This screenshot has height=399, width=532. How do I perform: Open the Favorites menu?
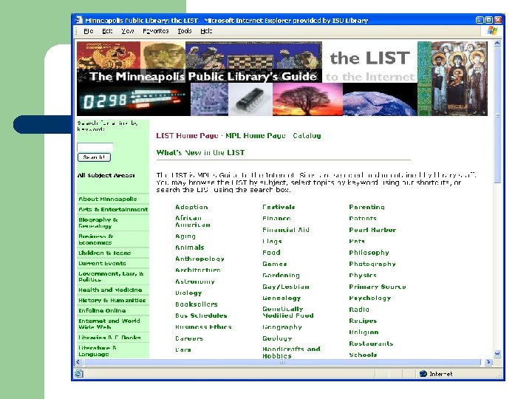(156, 31)
